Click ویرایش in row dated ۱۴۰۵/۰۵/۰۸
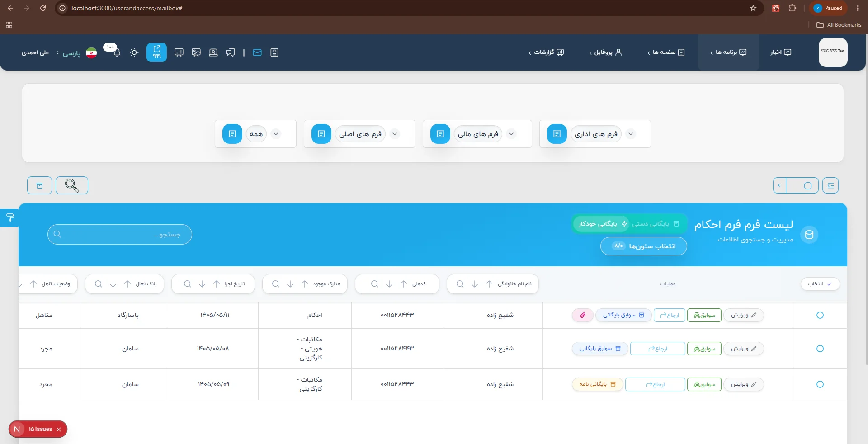The height and width of the screenshot is (444, 868). coord(744,349)
